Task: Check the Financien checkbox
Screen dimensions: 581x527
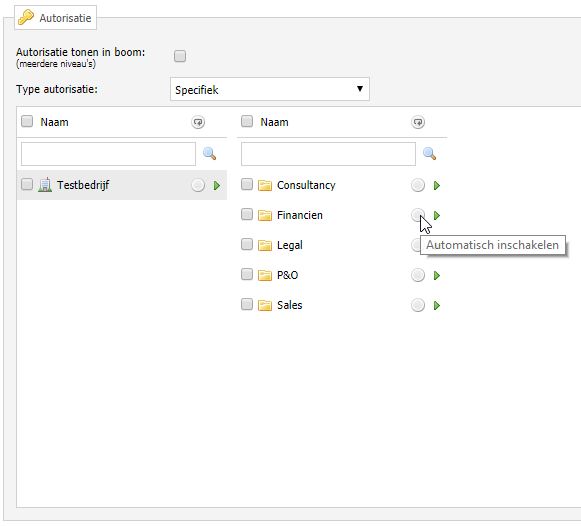Action: (x=247, y=214)
